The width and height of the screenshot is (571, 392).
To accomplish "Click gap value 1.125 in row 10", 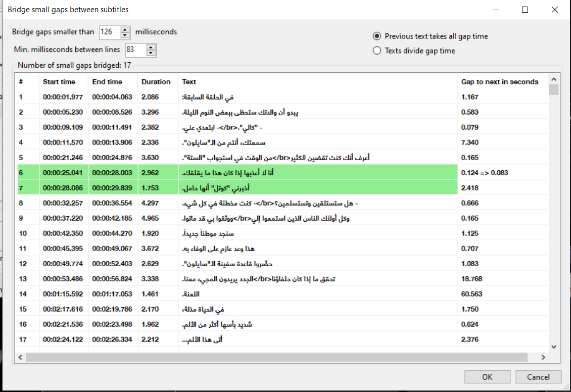I will point(470,233).
